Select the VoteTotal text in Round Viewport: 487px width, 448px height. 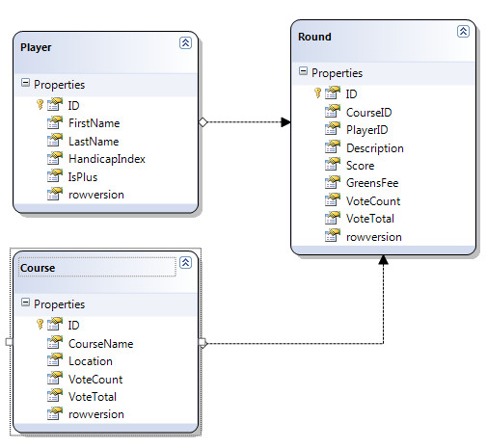click(x=370, y=219)
